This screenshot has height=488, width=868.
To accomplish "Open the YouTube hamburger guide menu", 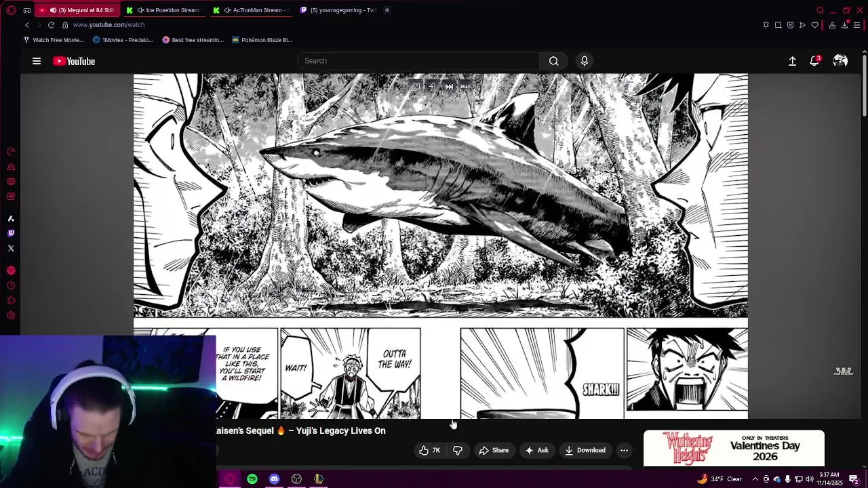I will tap(37, 61).
